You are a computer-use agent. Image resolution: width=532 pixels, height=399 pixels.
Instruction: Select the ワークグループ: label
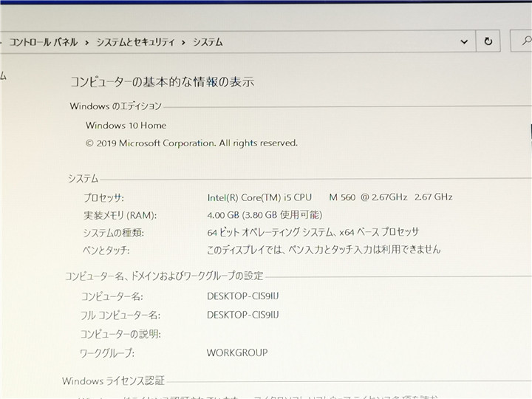click(107, 353)
